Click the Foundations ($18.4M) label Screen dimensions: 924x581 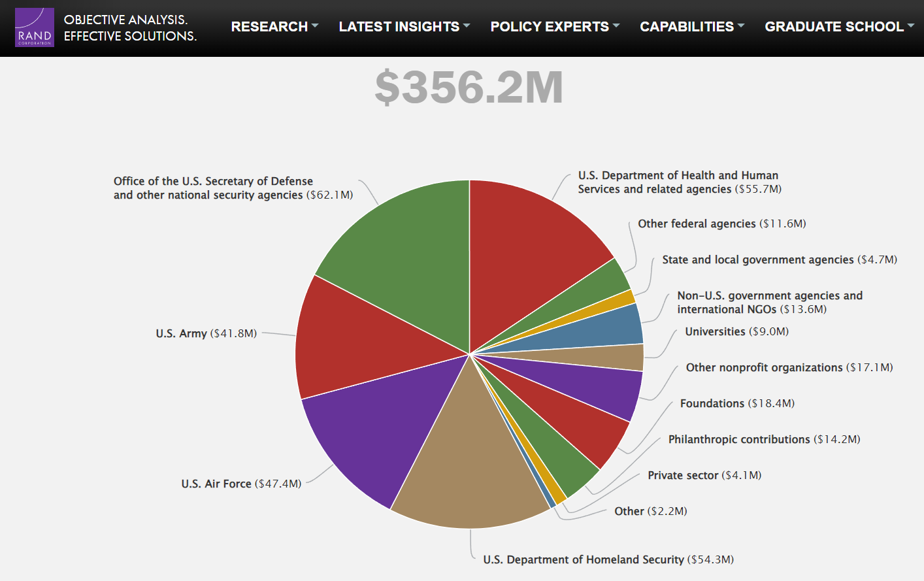pyautogui.click(x=738, y=403)
